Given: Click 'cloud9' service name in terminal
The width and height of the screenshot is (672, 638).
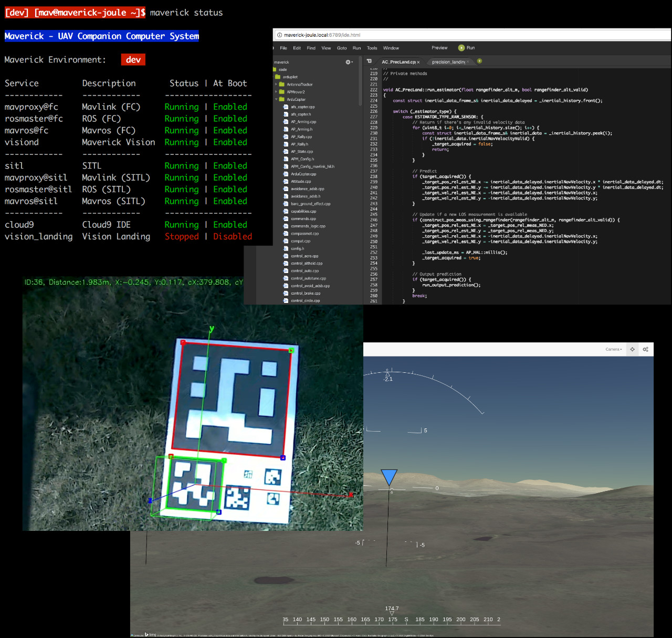Looking at the screenshot, I should click(19, 225).
